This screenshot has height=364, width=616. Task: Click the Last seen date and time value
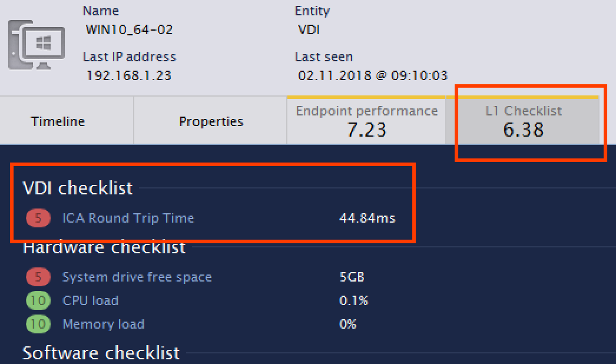[x=372, y=75]
